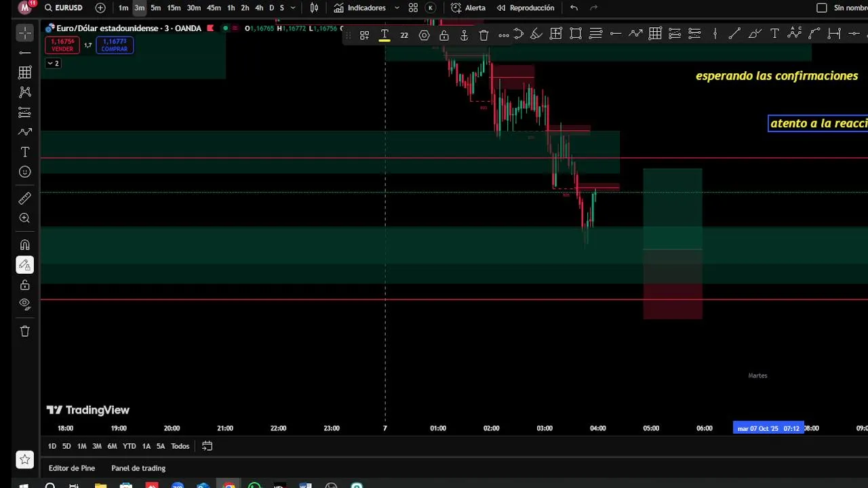Select the Text tool in favorites toolbar
Screen dimensions: 868x488
pos(774,33)
